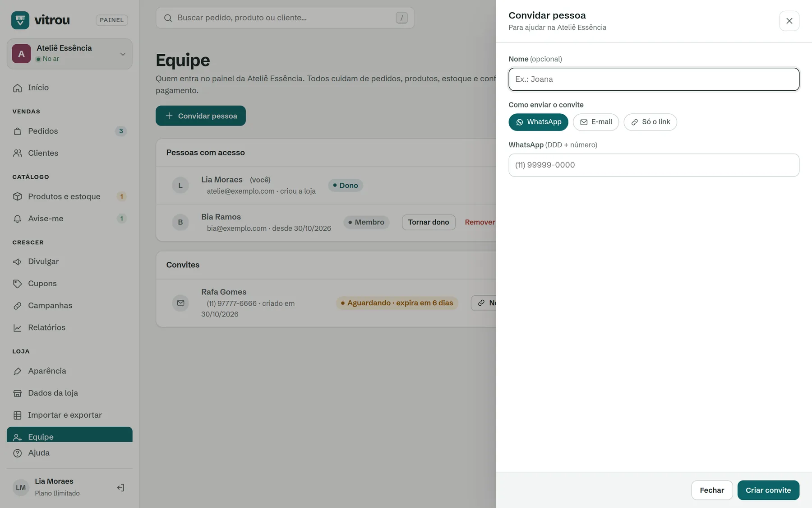This screenshot has width=812, height=508.
Task: Click the Ateliê Essência store avatar
Action: click(21, 54)
